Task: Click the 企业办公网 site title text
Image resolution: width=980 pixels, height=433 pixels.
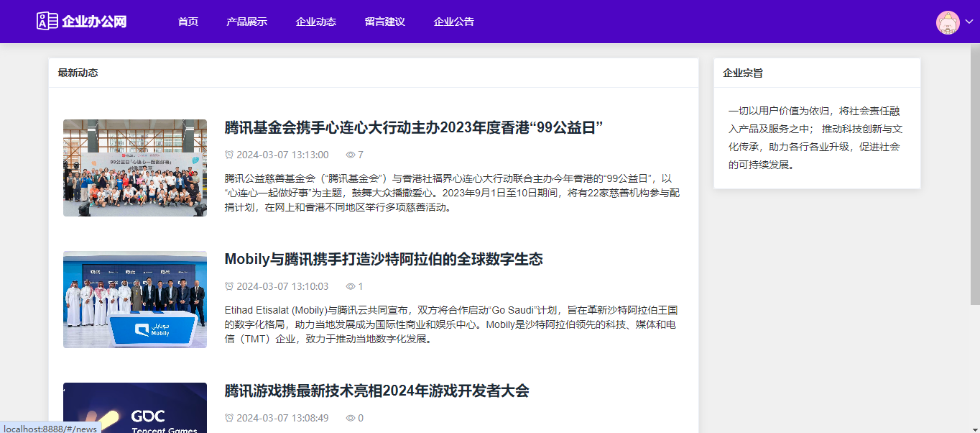Action: coord(94,22)
